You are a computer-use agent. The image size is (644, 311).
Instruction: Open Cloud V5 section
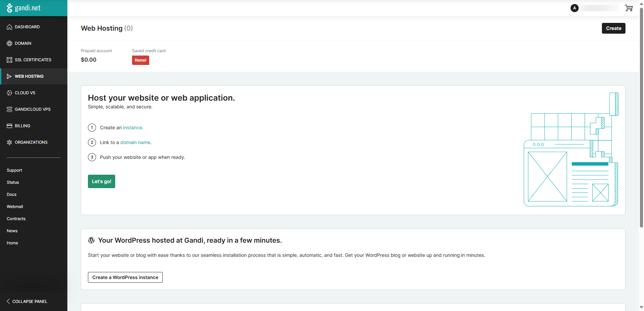(34, 93)
